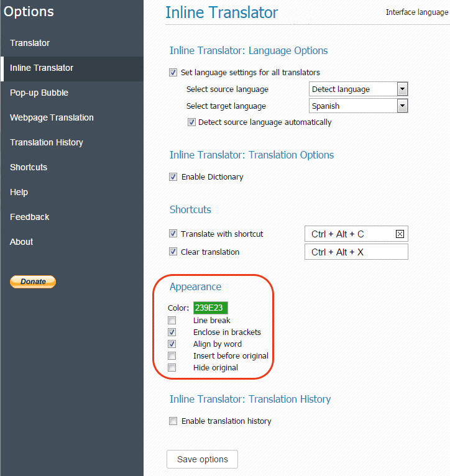Toggle Set language settings for all translators
The height and width of the screenshot is (476, 450).
click(x=173, y=73)
